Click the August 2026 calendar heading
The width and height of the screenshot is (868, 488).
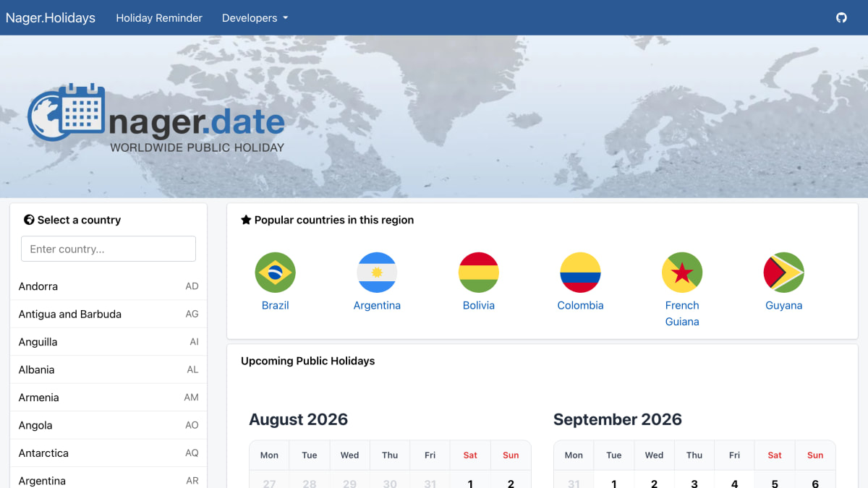click(298, 419)
